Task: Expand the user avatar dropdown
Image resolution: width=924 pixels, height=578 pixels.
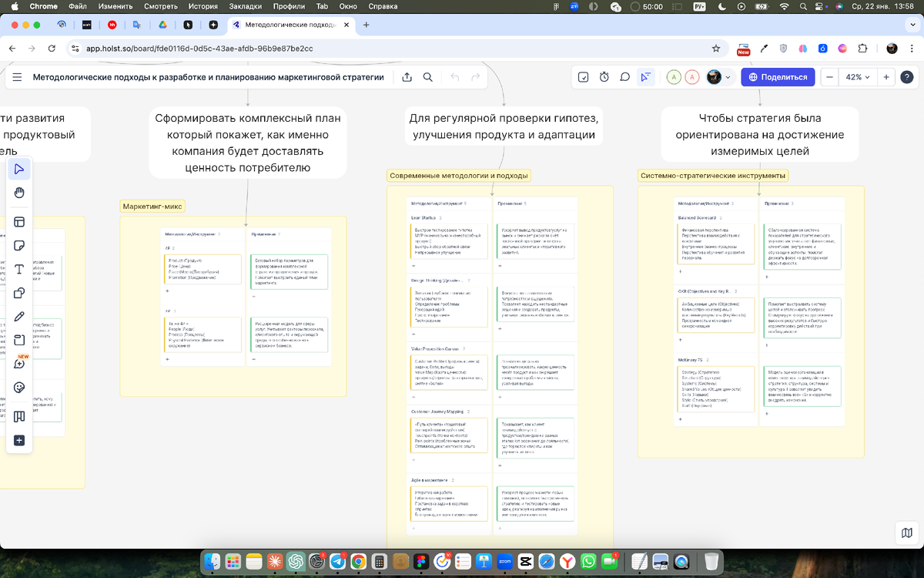Action: (x=728, y=77)
